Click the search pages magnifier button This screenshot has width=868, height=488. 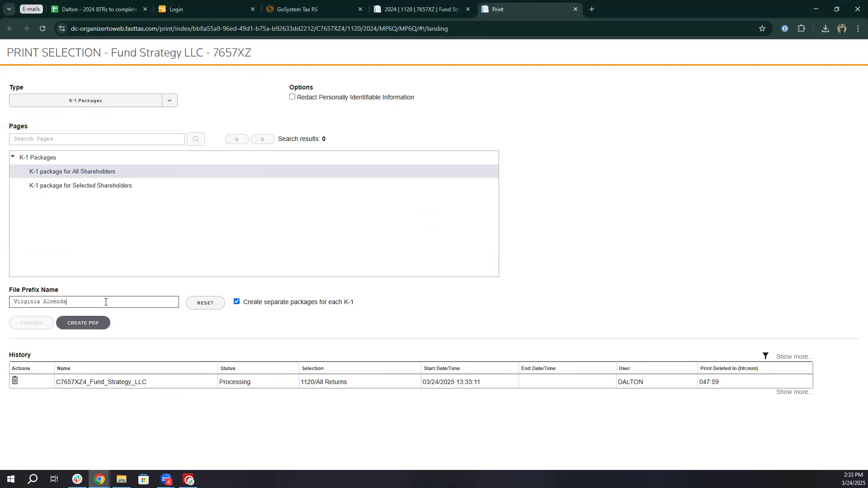[195, 139]
